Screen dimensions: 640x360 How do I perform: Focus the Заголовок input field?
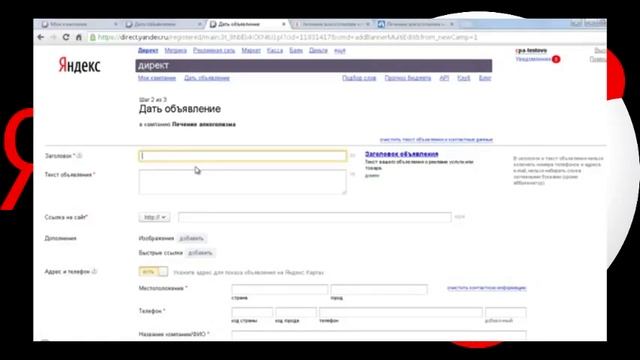point(242,156)
